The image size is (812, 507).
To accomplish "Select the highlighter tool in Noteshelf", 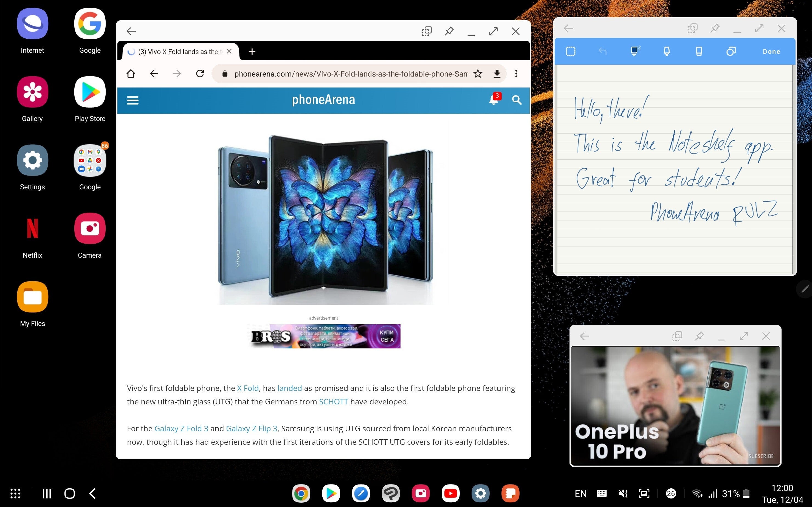I will click(667, 52).
